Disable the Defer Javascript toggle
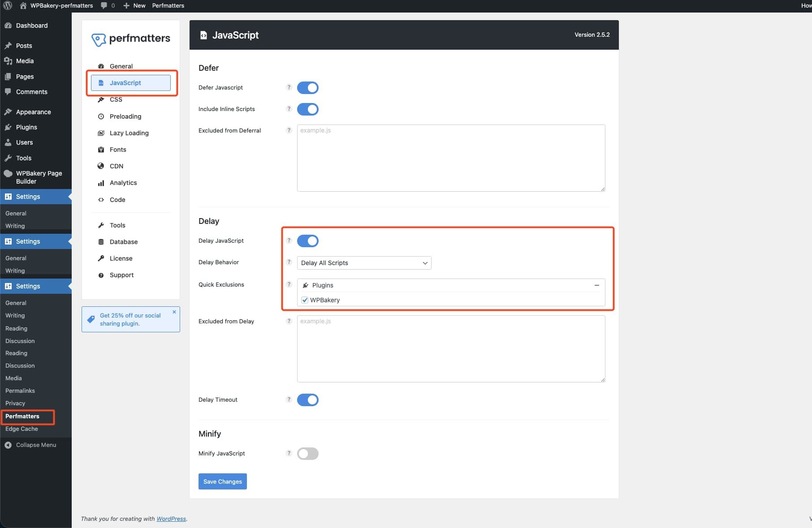 [307, 87]
